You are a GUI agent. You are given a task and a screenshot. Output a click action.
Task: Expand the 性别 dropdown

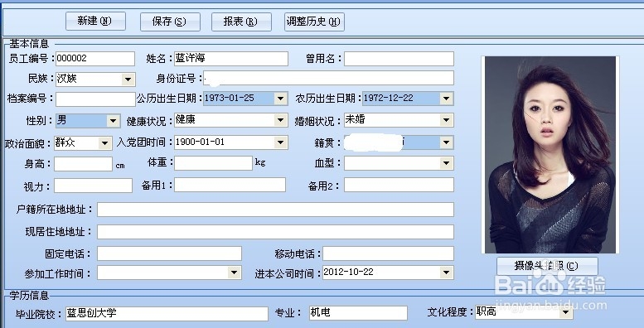[114, 121]
